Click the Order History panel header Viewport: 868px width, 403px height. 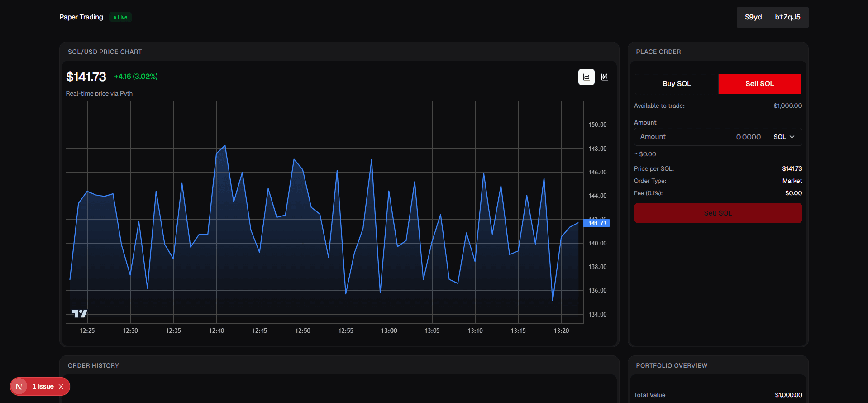[x=93, y=365]
